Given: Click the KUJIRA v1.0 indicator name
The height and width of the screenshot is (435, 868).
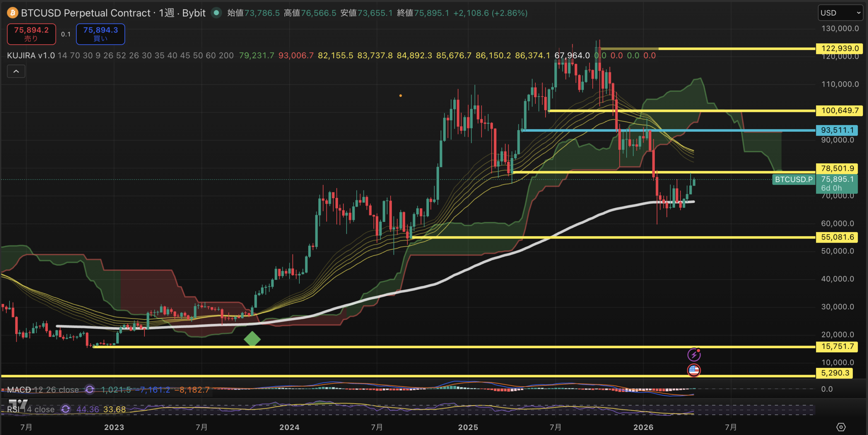Looking at the screenshot, I should pos(31,56).
